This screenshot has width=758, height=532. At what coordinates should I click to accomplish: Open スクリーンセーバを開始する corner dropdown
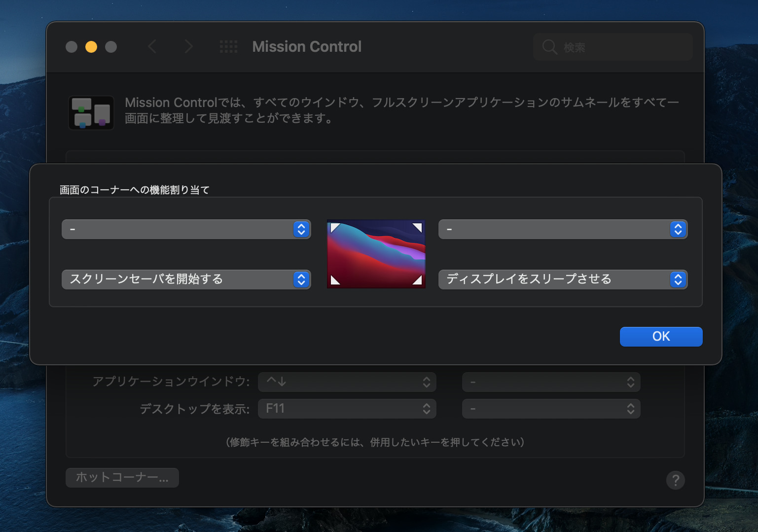(186, 280)
